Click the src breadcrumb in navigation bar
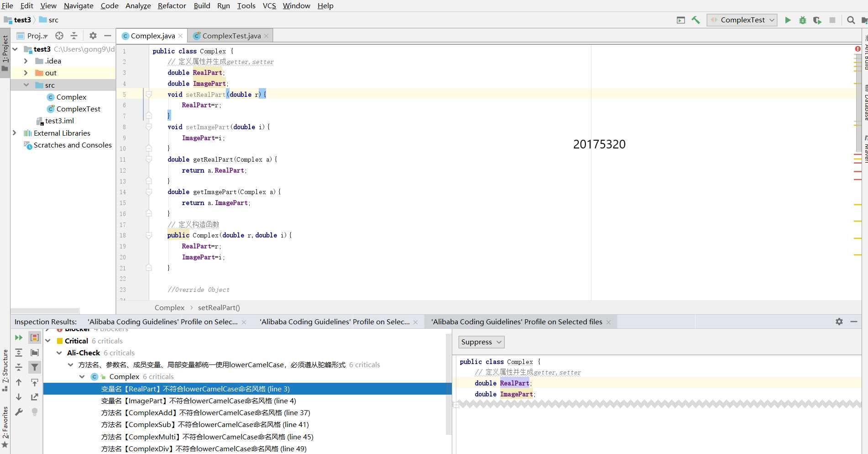 [x=49, y=20]
